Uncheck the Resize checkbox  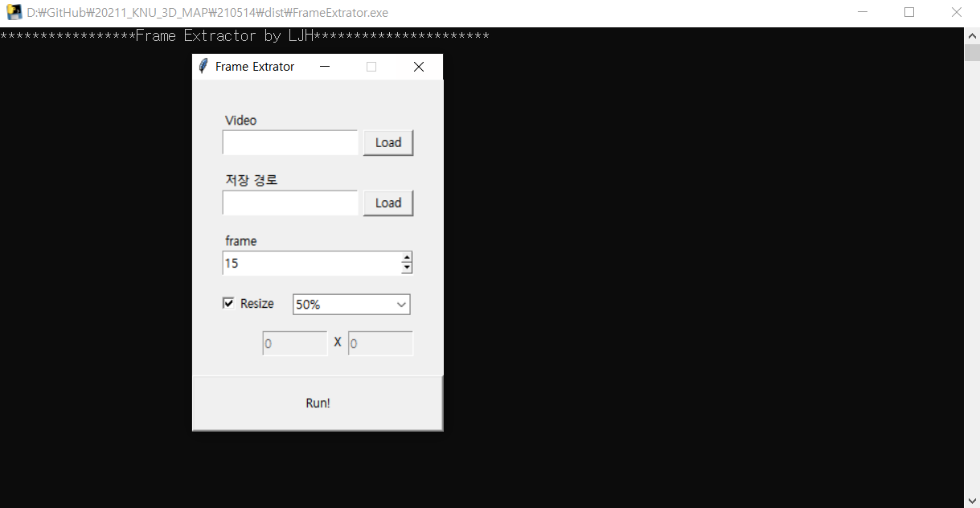[228, 303]
